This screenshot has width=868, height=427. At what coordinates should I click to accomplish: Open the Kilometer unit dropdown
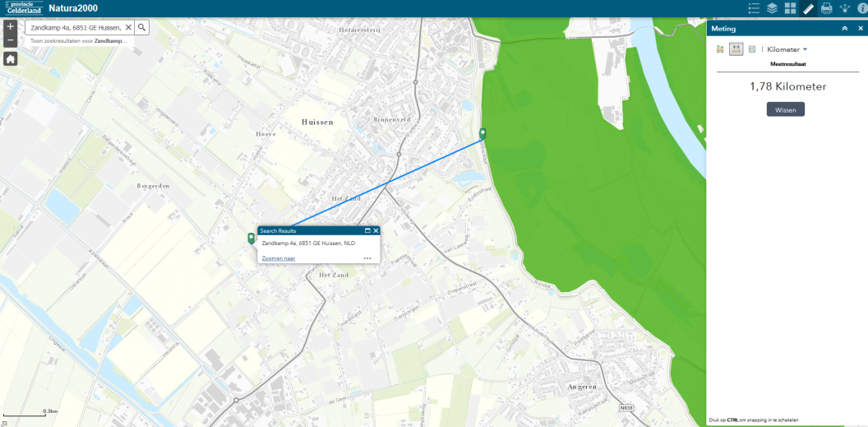[787, 49]
